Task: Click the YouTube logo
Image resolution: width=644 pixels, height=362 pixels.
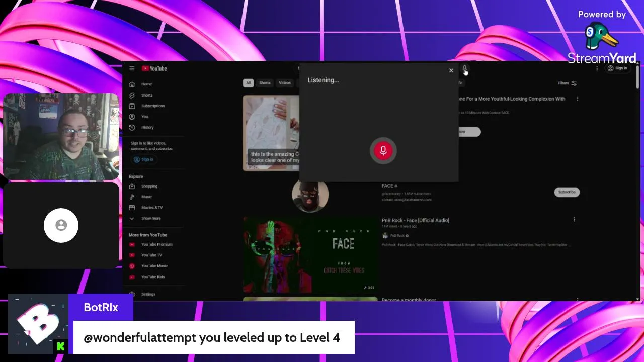Action: pos(154,68)
